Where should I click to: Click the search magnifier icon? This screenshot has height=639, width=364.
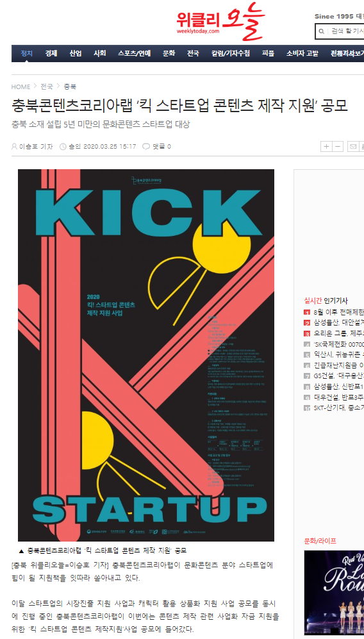(321, 31)
